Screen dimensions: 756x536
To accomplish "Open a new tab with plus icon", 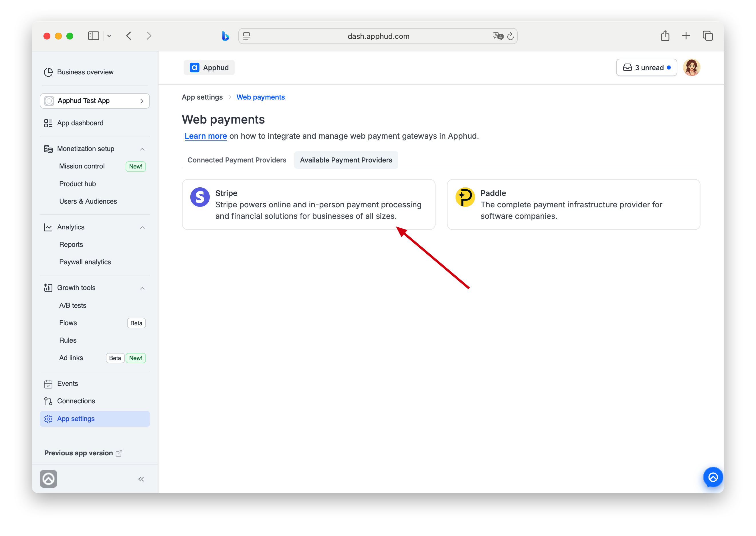I will [686, 36].
